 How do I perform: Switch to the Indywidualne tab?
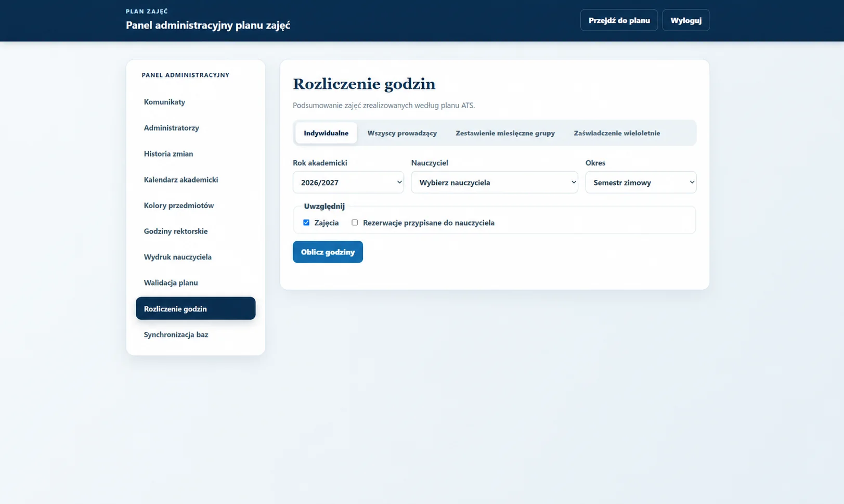326,133
